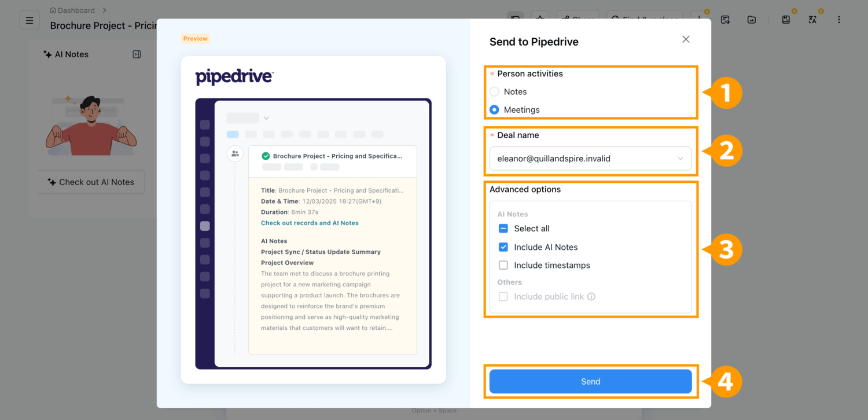The height and width of the screenshot is (420, 868).
Task: Open the Deal name dropdown
Action: (x=590, y=159)
